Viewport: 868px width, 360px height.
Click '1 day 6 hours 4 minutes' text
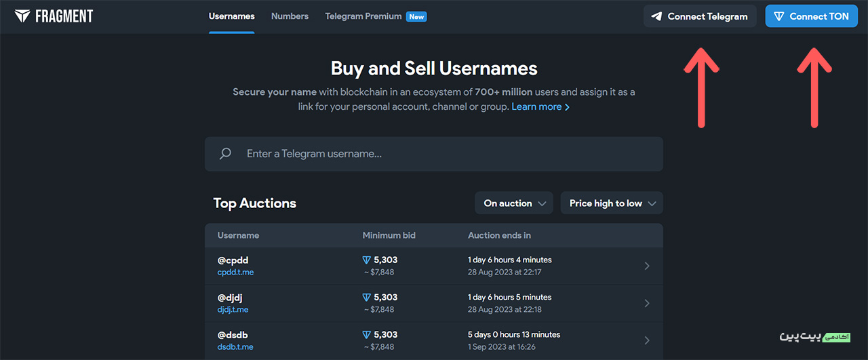510,260
